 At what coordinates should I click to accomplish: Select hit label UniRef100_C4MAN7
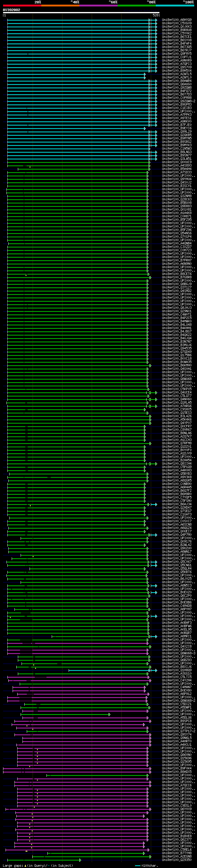[x=177, y=687]
